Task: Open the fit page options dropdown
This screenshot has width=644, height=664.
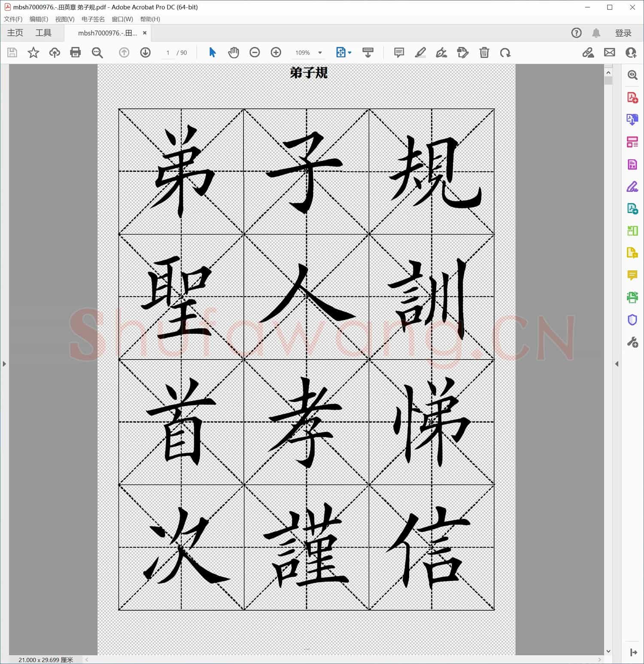Action: point(349,52)
